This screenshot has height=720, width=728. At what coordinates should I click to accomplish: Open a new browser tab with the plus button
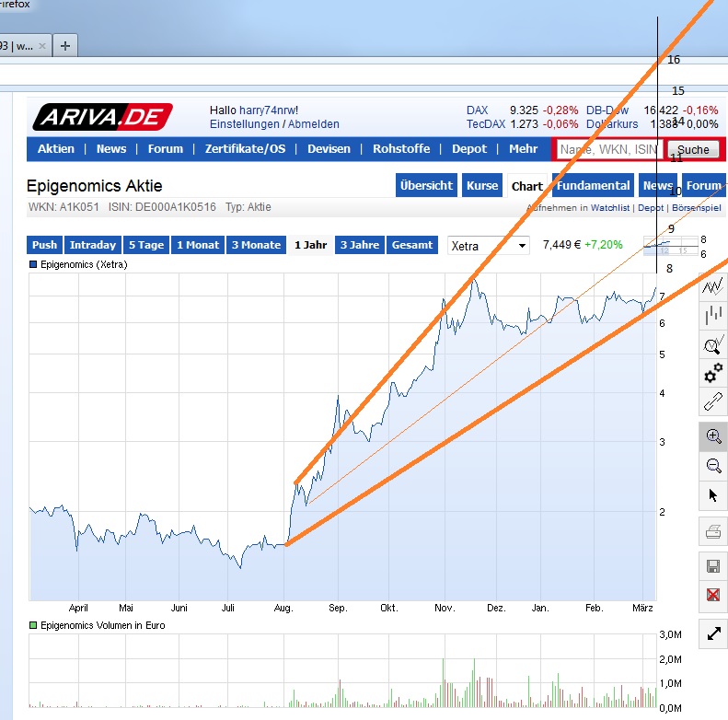65,46
